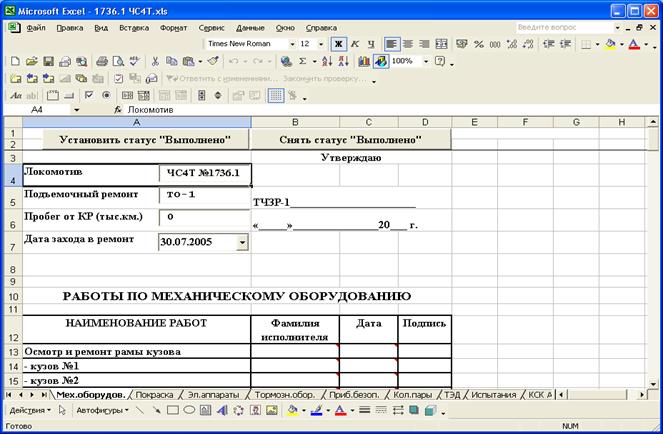
Task: Toggle Bold (Ж) formatting
Action: [x=338, y=44]
